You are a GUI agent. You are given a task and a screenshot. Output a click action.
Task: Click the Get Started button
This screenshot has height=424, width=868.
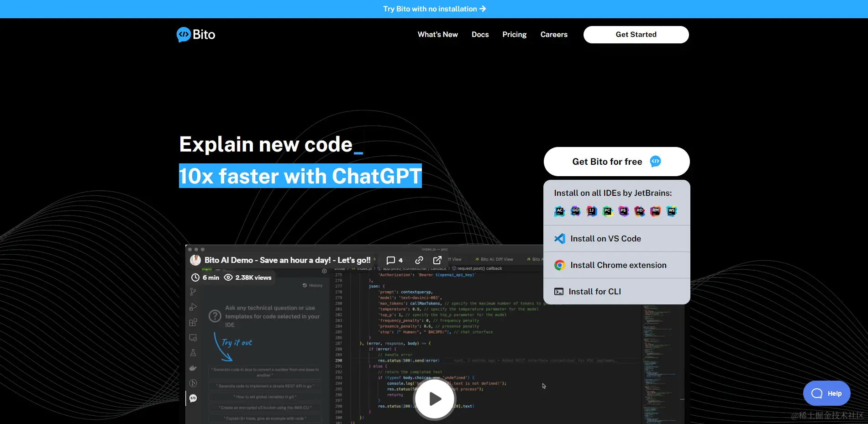pos(636,35)
